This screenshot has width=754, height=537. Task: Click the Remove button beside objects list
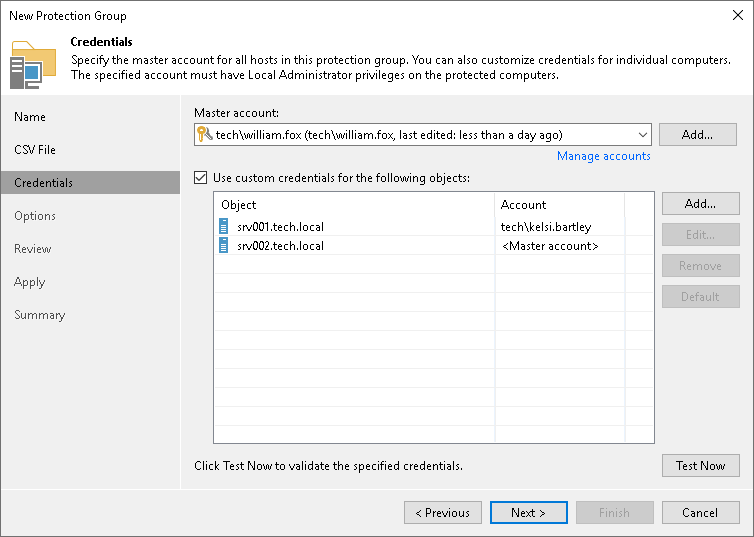click(x=700, y=265)
